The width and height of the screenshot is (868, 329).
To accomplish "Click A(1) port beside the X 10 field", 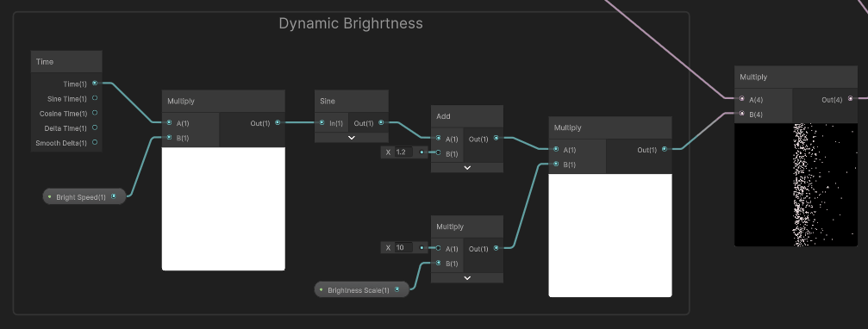I will 439,248.
